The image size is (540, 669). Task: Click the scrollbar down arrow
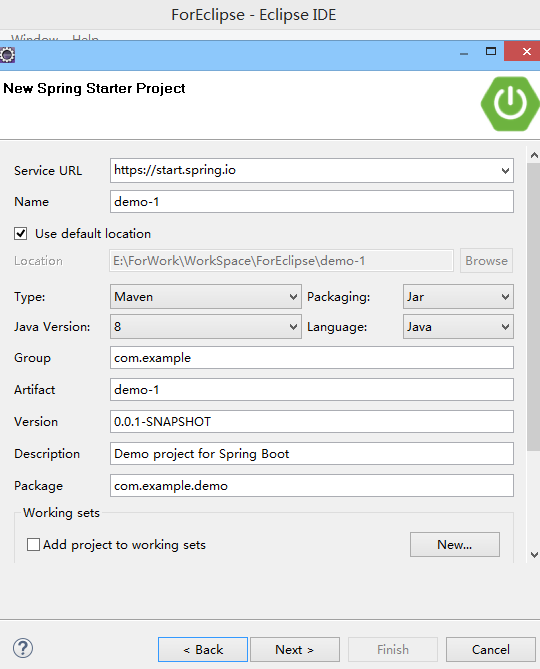534,555
